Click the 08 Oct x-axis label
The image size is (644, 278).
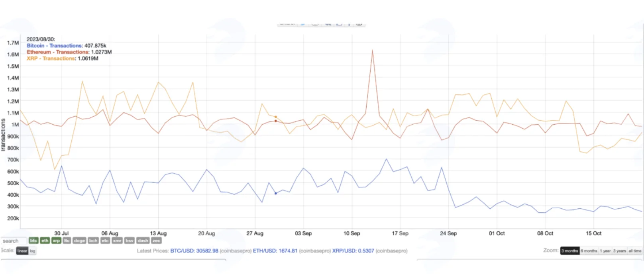point(545,233)
